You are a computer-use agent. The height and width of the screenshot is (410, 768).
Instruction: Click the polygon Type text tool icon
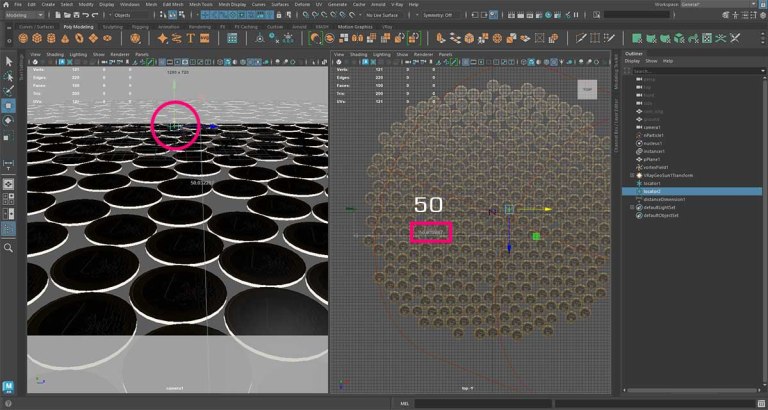[x=191, y=38]
